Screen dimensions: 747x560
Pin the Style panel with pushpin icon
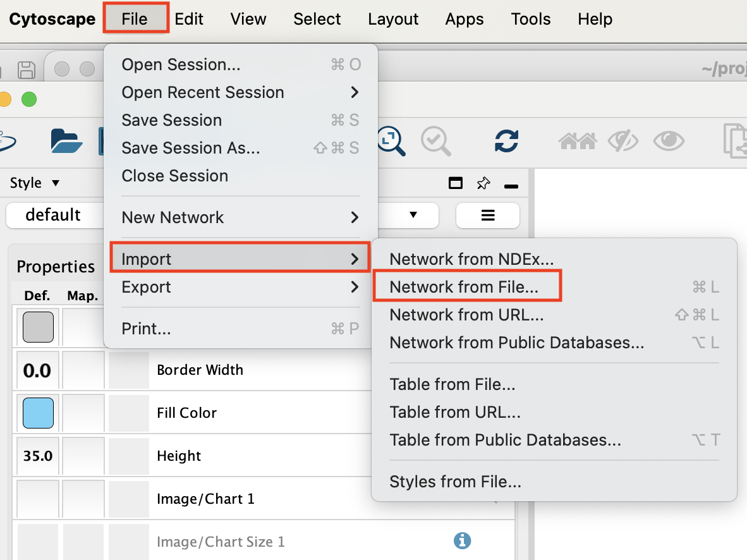pos(483,183)
